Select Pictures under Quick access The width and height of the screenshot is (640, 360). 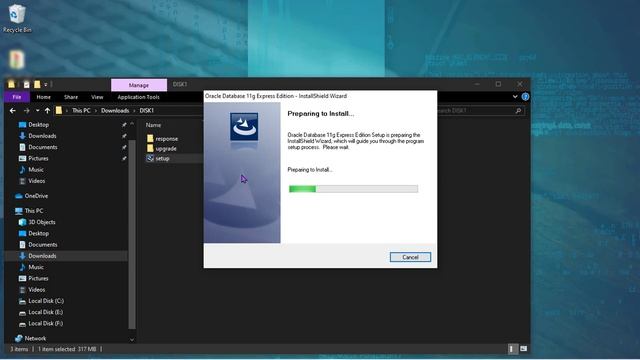[38, 158]
